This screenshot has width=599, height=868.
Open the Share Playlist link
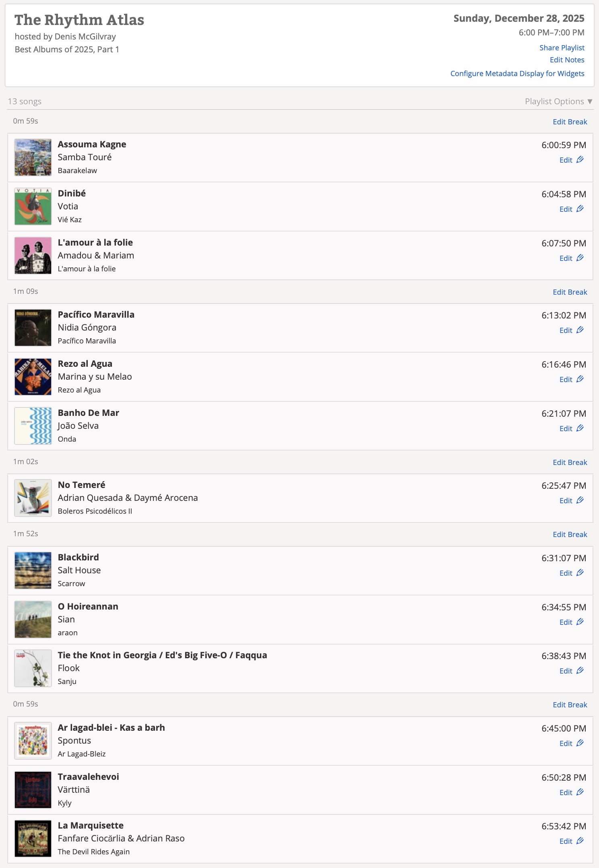coord(562,48)
